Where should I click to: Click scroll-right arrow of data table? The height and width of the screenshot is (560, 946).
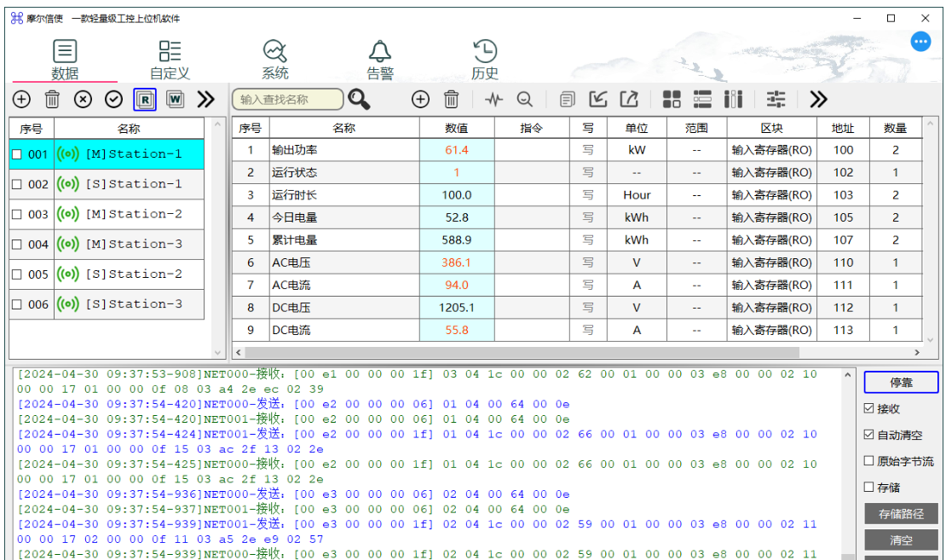tap(916, 352)
